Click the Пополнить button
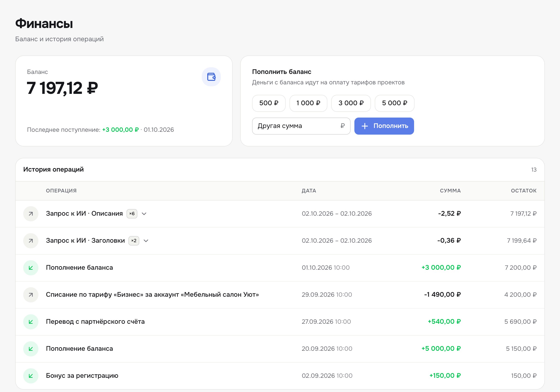This screenshot has height=392, width=560. 384,126
